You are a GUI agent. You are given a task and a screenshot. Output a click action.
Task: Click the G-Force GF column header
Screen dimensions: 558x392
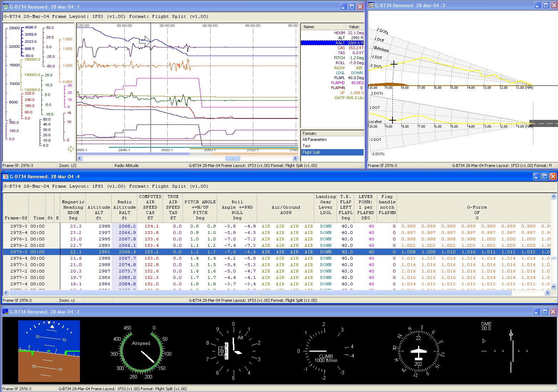click(x=473, y=208)
